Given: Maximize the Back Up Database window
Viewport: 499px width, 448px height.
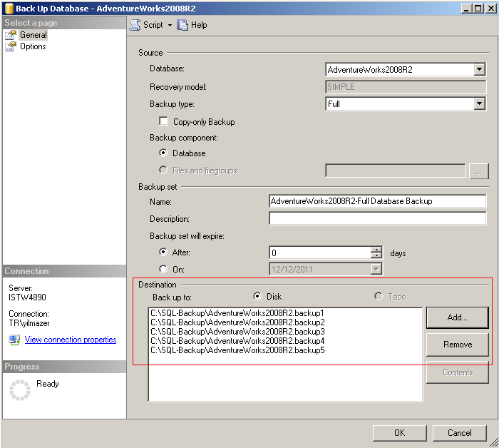Looking at the screenshot, I should pos(478,9).
